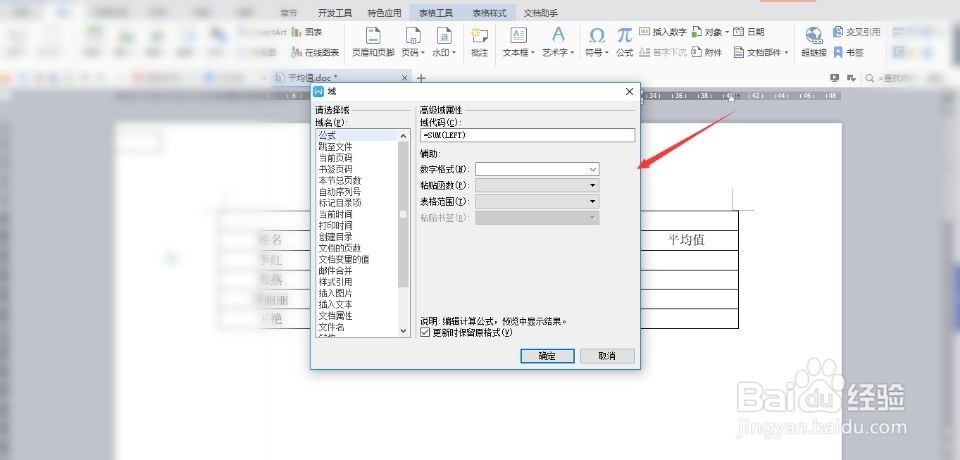Click 插入数字 in the ribbon

[x=662, y=32]
